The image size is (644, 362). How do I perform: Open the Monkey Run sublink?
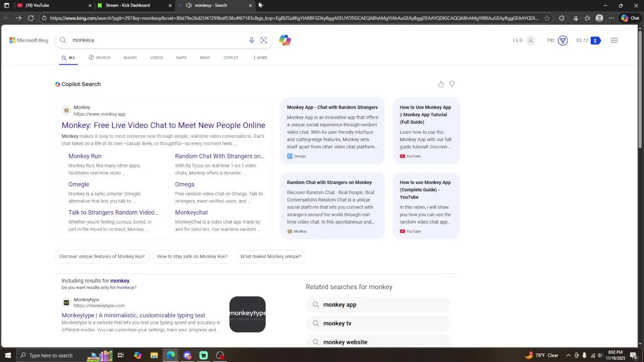point(85,156)
